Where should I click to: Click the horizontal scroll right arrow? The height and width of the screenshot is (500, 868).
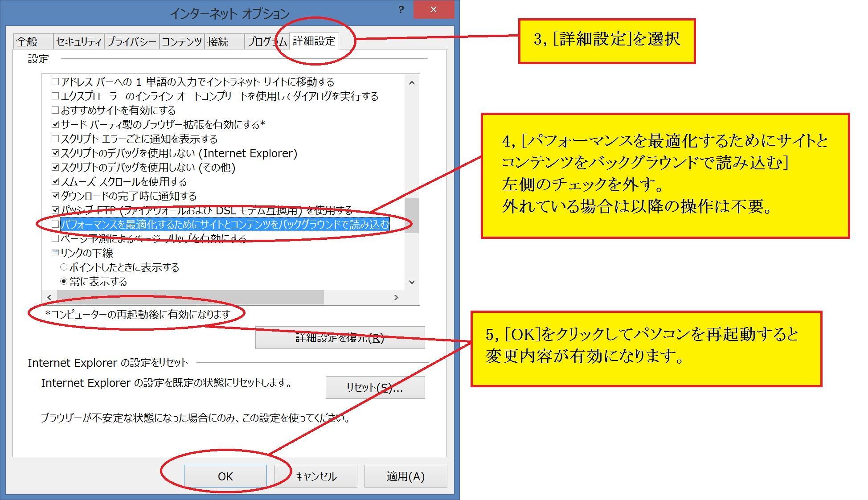pos(396,297)
